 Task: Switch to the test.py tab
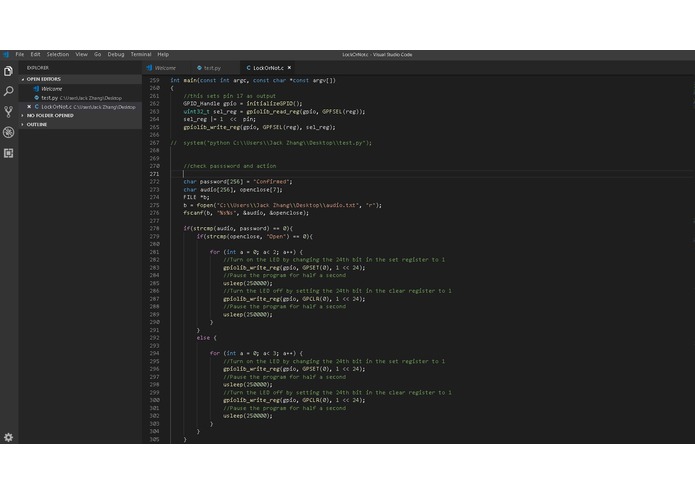pyautogui.click(x=216, y=68)
